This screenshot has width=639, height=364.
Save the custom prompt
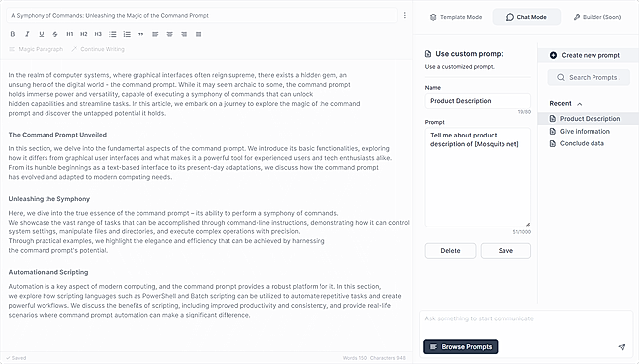point(505,251)
